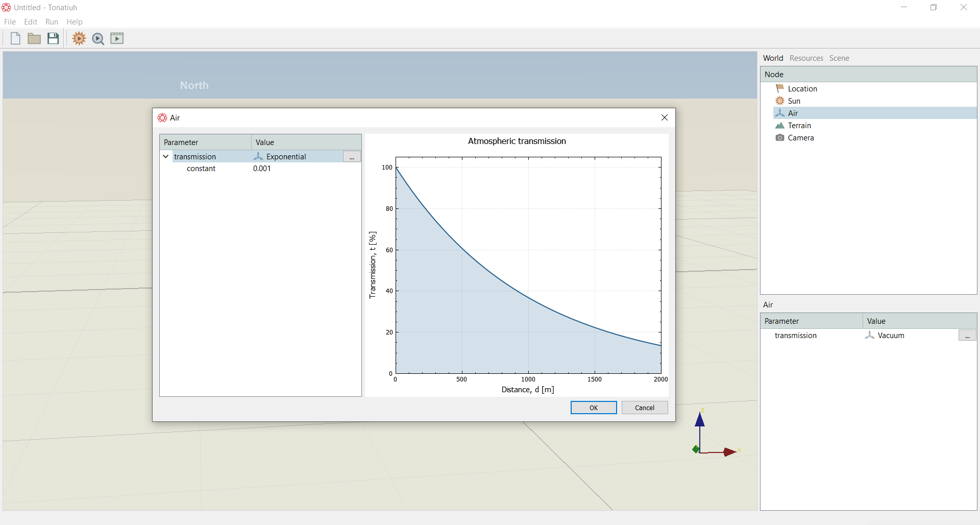Run ray tracing with the sun gear icon
This screenshot has width=980, height=525.
click(79, 38)
